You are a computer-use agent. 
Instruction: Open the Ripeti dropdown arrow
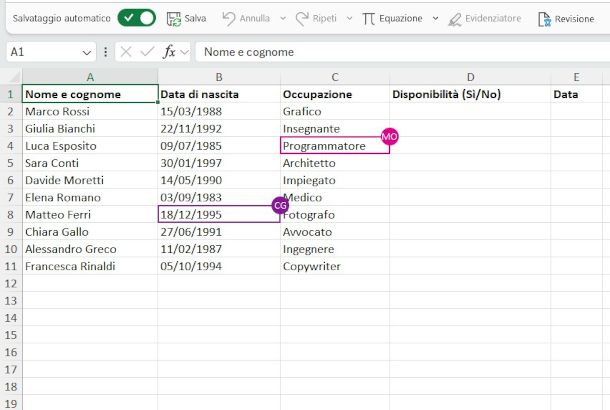point(349,18)
